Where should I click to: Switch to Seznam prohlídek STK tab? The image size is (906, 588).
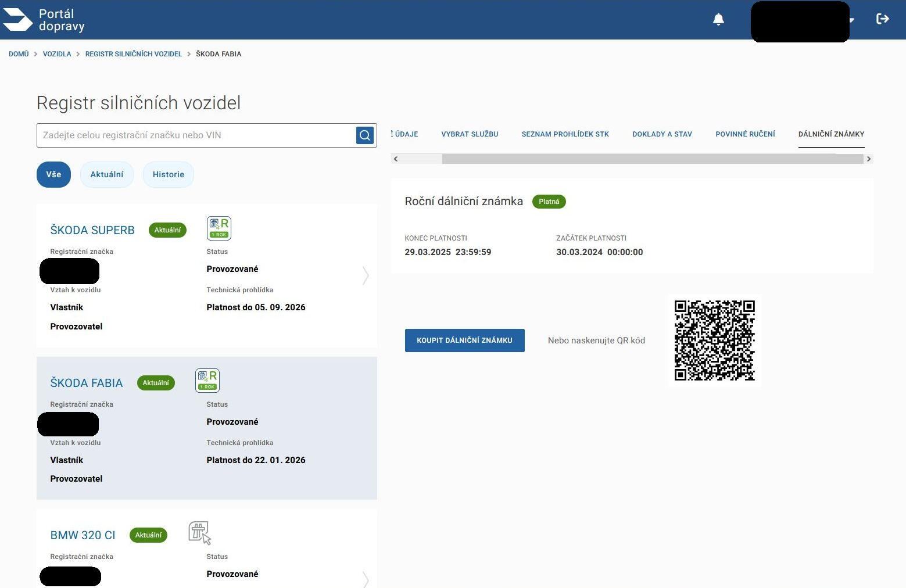pyautogui.click(x=565, y=134)
